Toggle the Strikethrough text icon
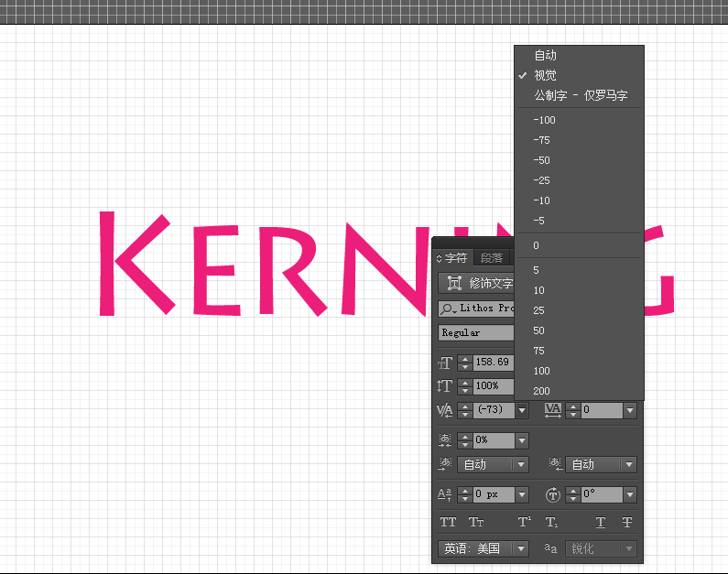Viewport: 728px width, 574px height. click(x=627, y=523)
